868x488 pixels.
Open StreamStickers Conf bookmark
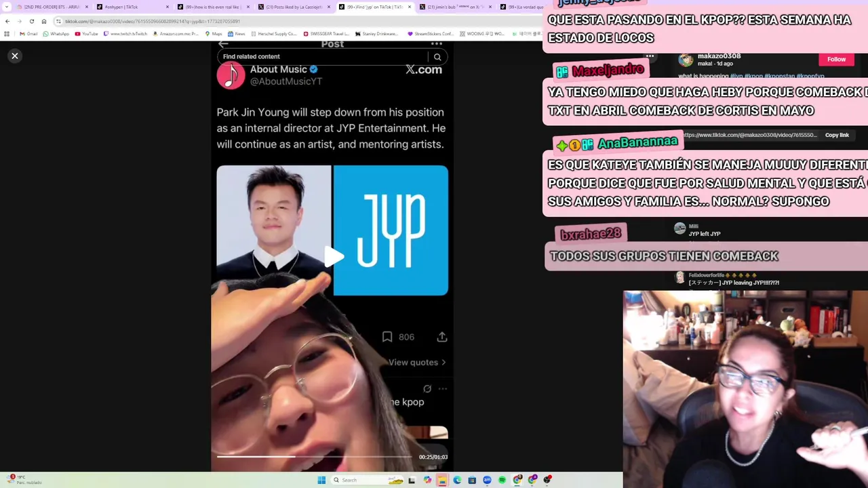pos(431,34)
